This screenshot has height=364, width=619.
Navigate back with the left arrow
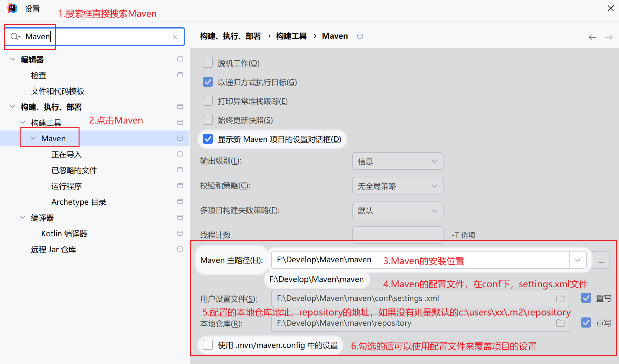pyautogui.click(x=592, y=37)
